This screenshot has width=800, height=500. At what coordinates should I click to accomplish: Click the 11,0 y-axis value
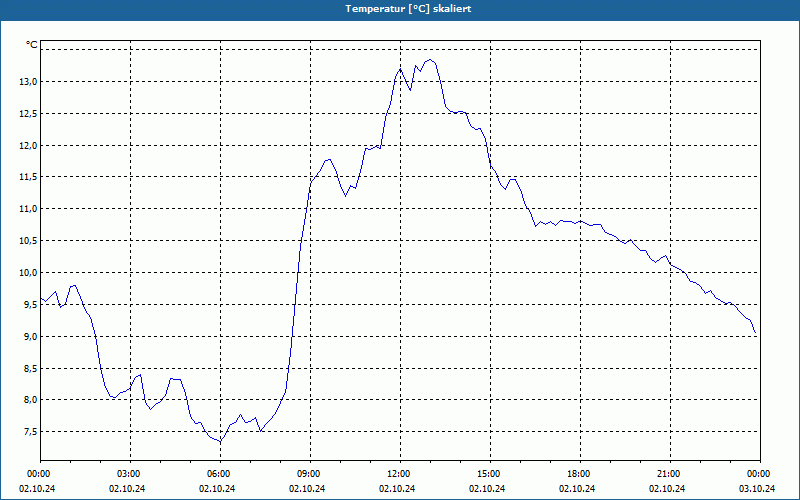[28, 209]
